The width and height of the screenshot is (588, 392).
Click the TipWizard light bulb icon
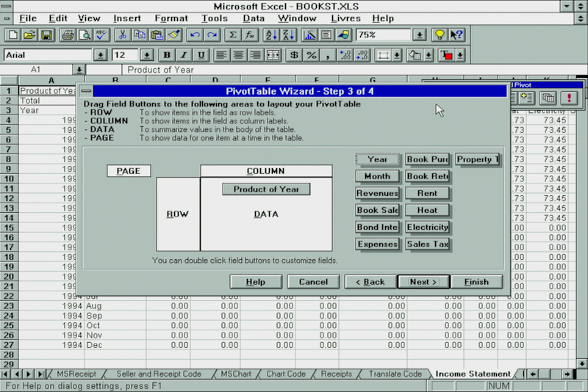440,35
